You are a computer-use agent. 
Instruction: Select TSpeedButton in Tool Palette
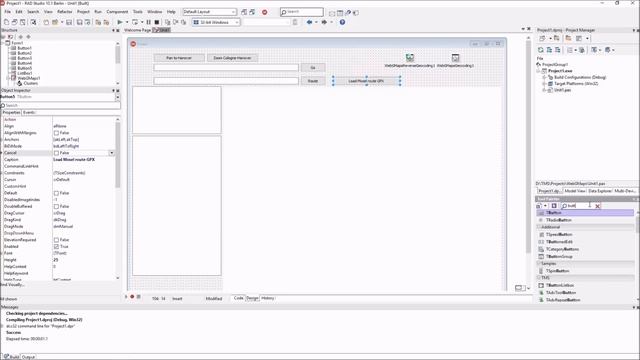558,235
